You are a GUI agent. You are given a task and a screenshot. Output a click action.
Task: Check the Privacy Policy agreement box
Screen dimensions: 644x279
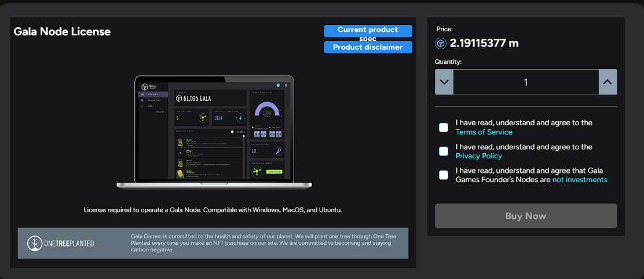pyautogui.click(x=444, y=151)
